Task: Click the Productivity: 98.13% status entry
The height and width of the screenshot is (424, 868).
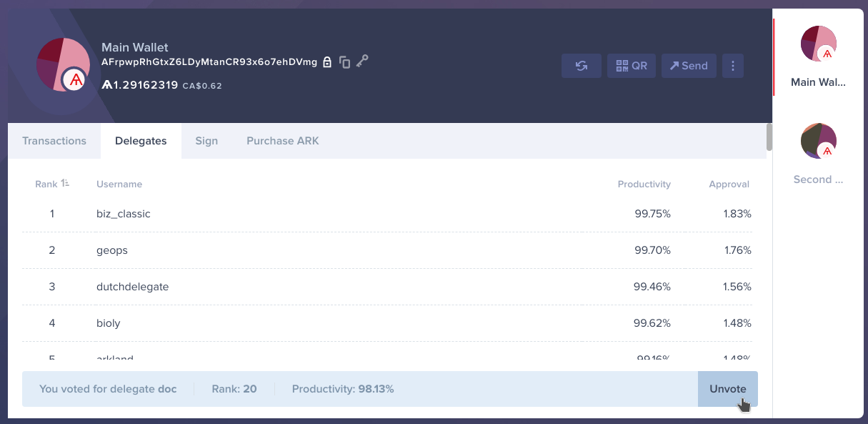Action: point(343,389)
